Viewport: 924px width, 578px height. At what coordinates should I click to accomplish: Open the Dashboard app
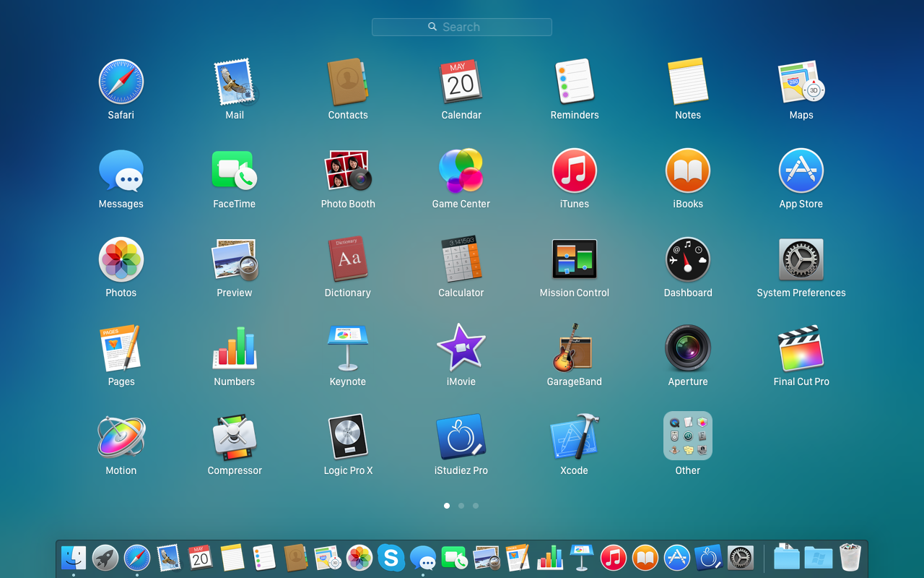(x=688, y=259)
